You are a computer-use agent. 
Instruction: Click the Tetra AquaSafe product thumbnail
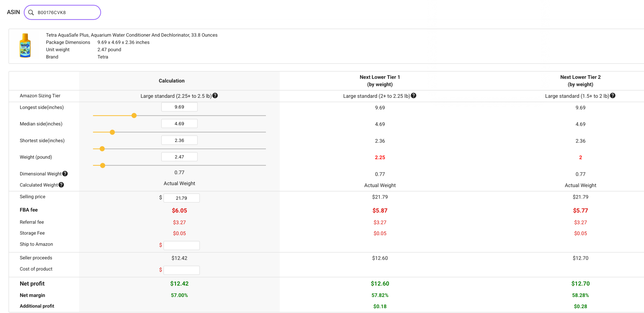[x=25, y=46]
